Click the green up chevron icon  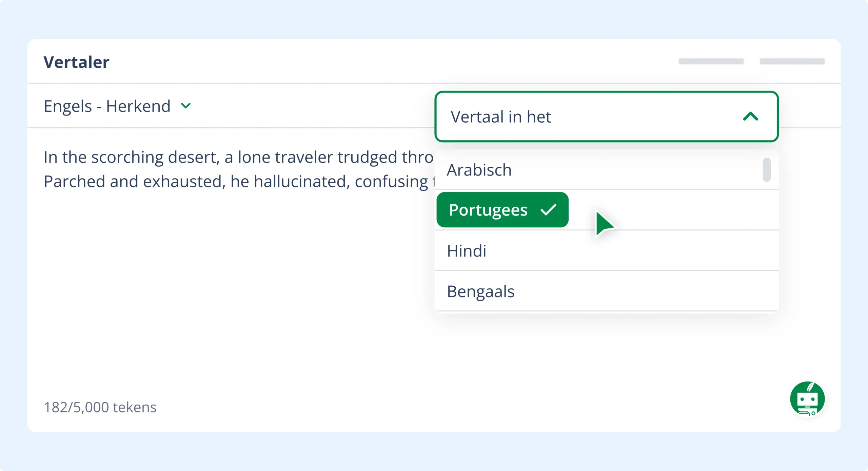(x=750, y=117)
